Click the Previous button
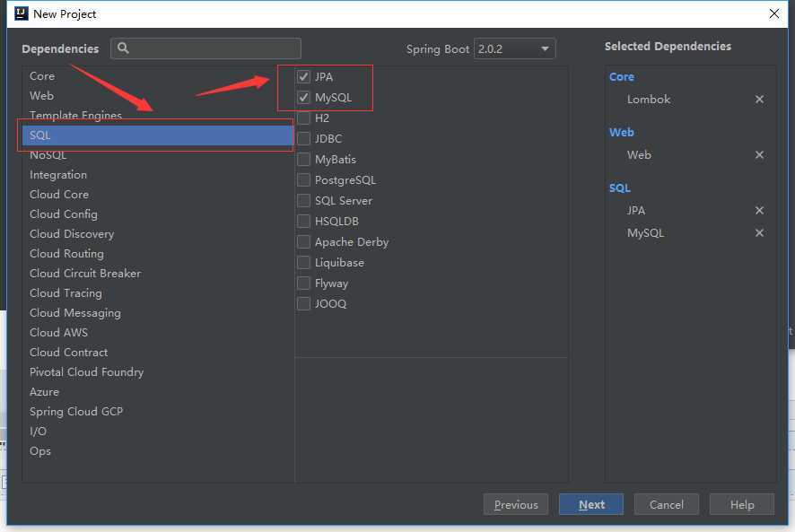Viewport: 795px width, 532px height. (516, 504)
